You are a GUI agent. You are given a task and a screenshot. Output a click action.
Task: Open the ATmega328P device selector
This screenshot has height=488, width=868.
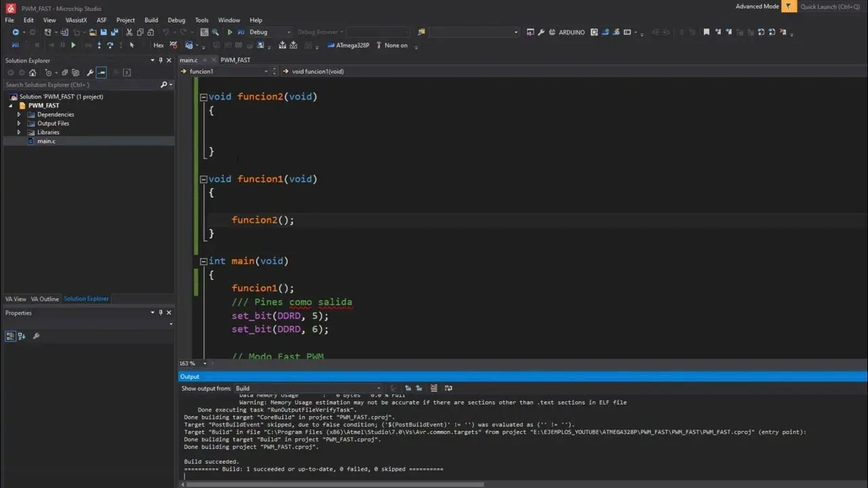[x=352, y=45]
